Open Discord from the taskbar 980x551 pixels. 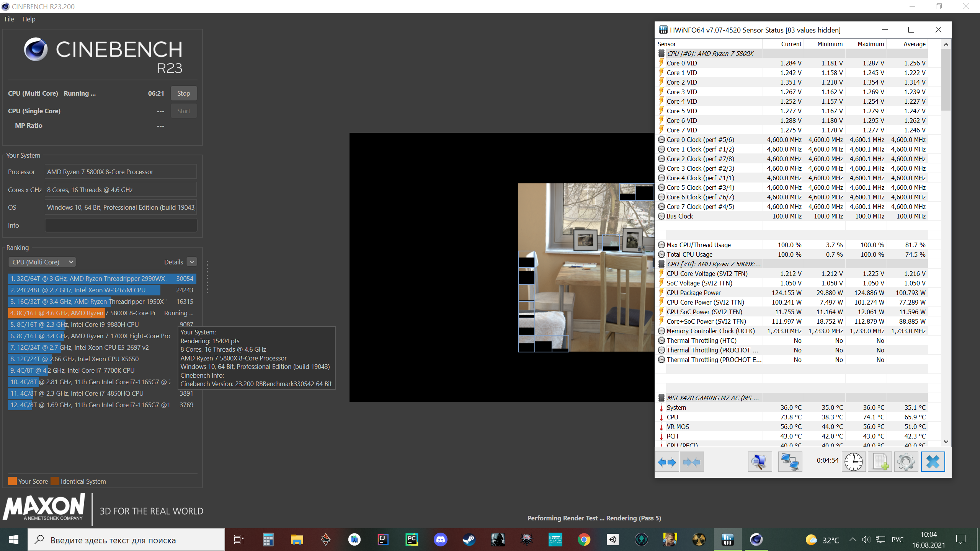[440, 540]
